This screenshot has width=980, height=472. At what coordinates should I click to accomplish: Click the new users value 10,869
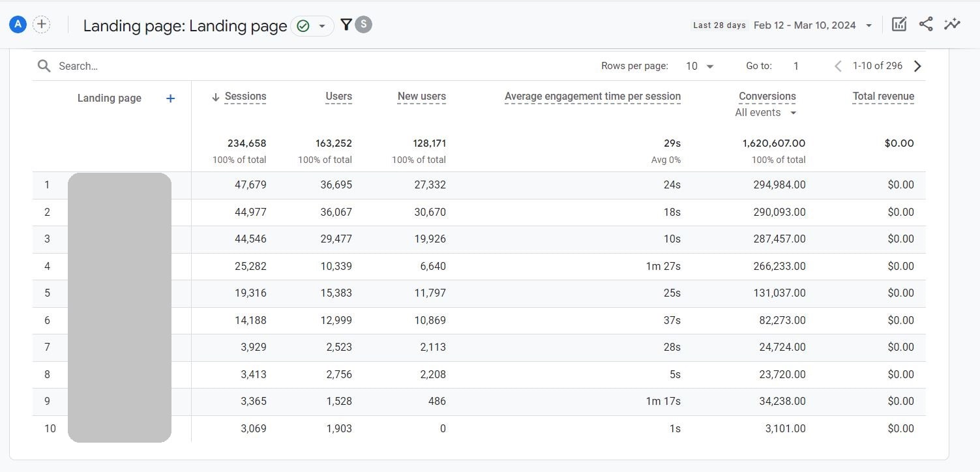click(x=430, y=321)
